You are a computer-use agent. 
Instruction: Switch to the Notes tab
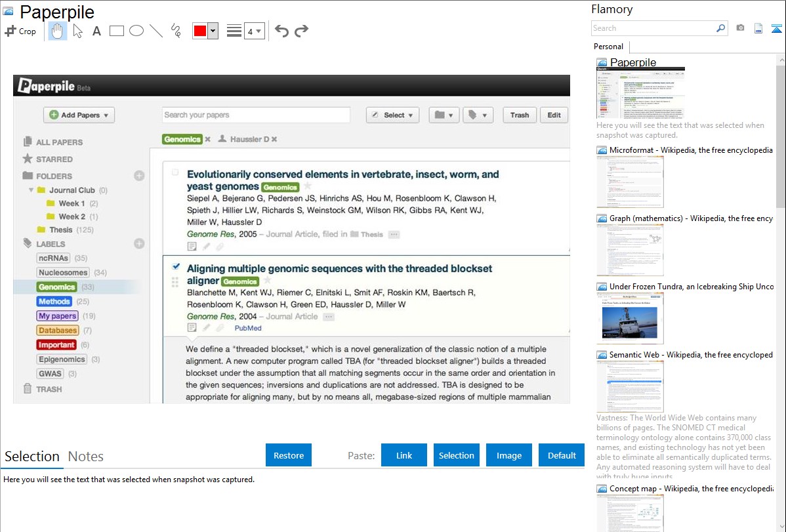(85, 457)
